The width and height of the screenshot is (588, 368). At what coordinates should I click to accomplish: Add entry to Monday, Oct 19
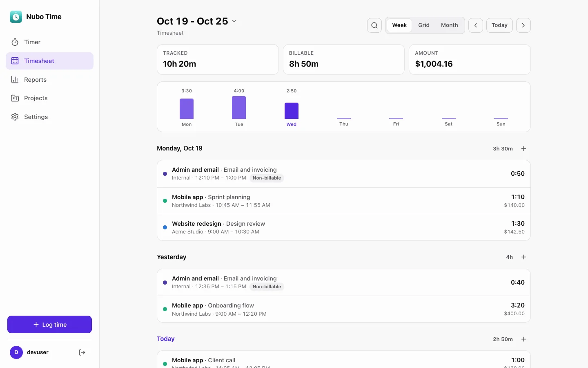click(x=524, y=149)
